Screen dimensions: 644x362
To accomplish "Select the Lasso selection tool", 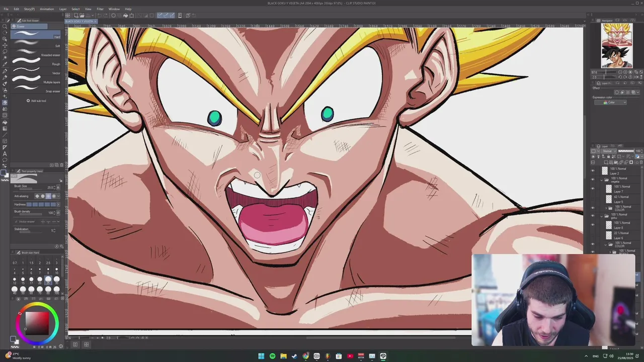I will 5,51.
